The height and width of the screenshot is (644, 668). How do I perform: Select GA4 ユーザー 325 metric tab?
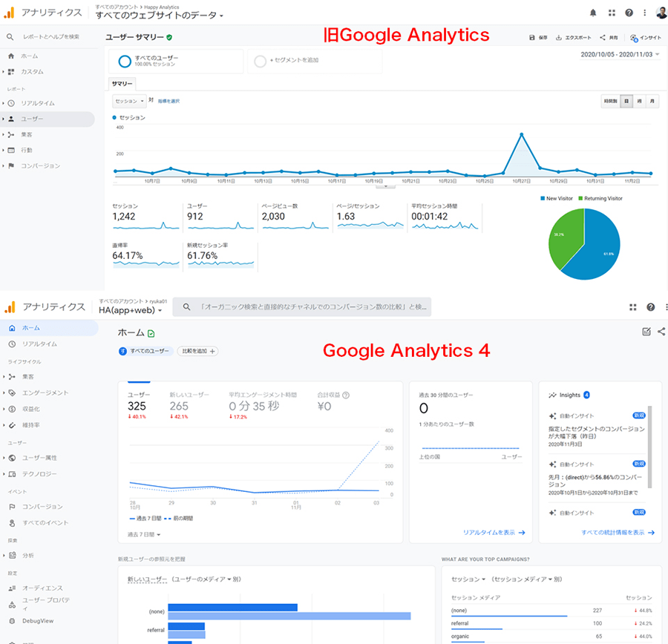139,406
